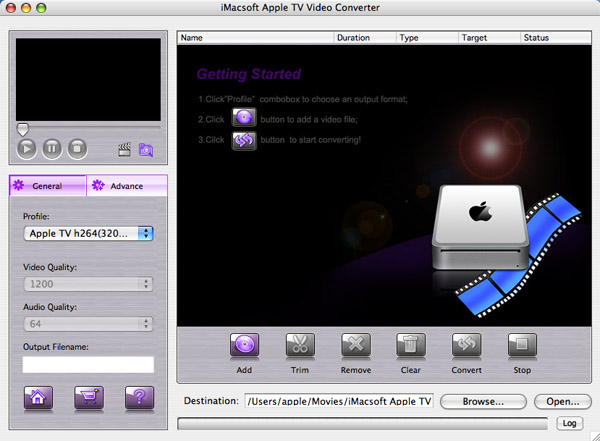Open the Profile dropdown Apple TV h264
The image size is (600, 441).
[x=88, y=234]
